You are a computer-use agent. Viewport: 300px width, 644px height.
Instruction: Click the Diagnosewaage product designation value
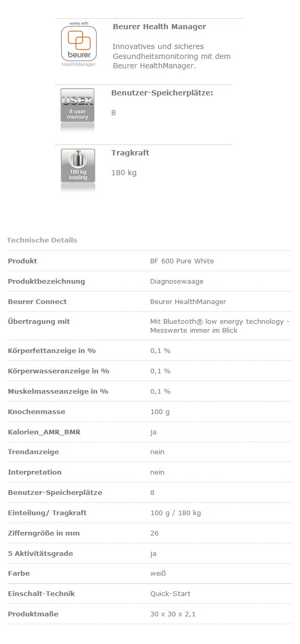pyautogui.click(x=176, y=281)
